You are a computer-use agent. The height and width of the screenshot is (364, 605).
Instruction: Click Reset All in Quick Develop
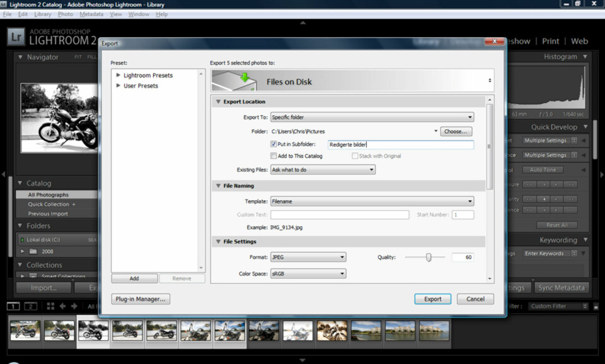click(556, 225)
